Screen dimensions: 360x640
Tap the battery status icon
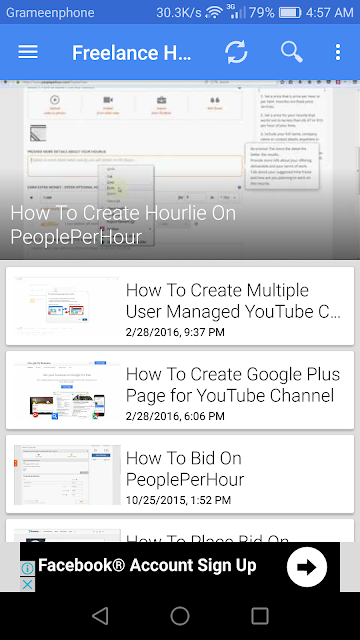point(290,12)
